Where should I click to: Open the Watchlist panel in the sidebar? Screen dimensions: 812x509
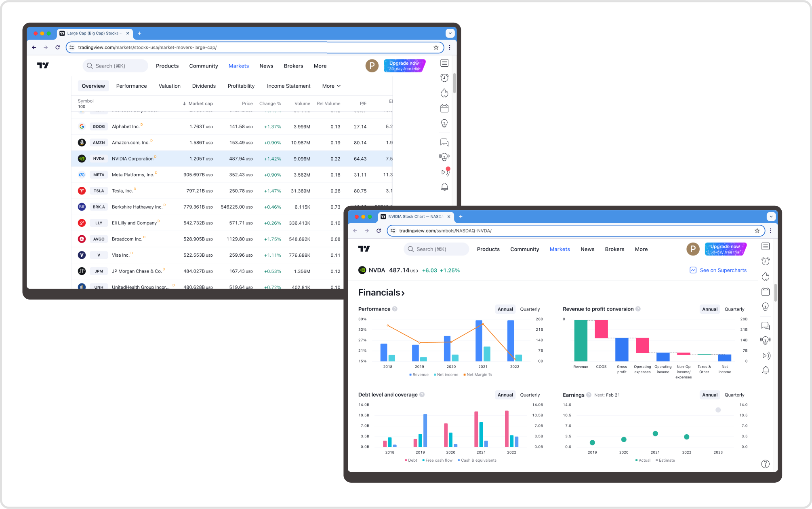765,246
